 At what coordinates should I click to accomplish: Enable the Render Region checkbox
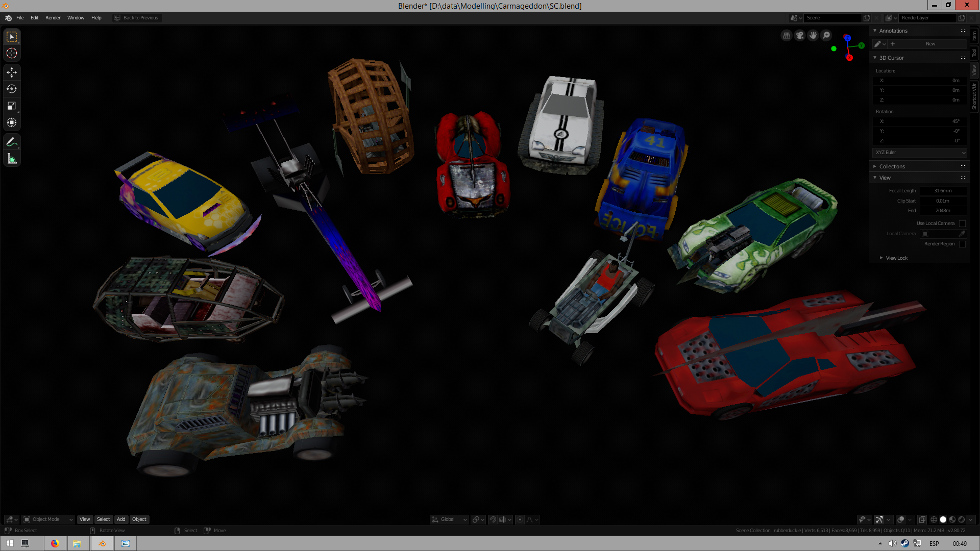coord(962,244)
